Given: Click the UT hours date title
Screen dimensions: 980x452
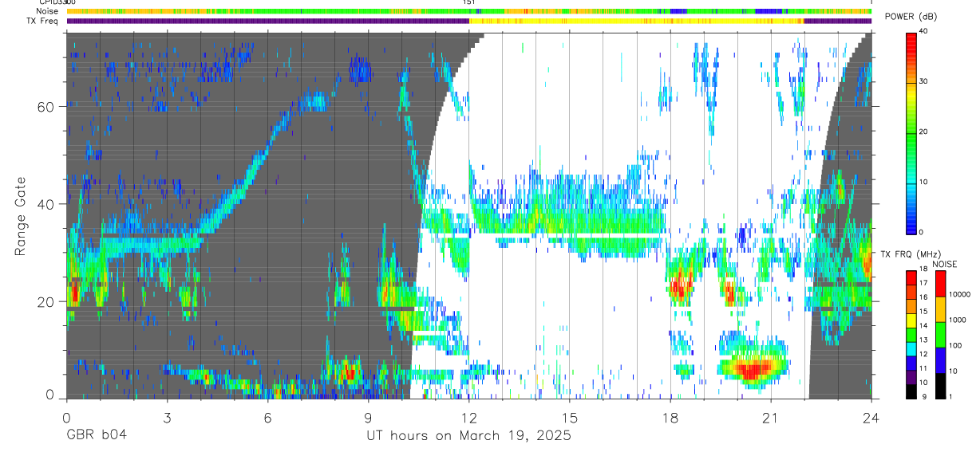Looking at the screenshot, I should [468, 436].
